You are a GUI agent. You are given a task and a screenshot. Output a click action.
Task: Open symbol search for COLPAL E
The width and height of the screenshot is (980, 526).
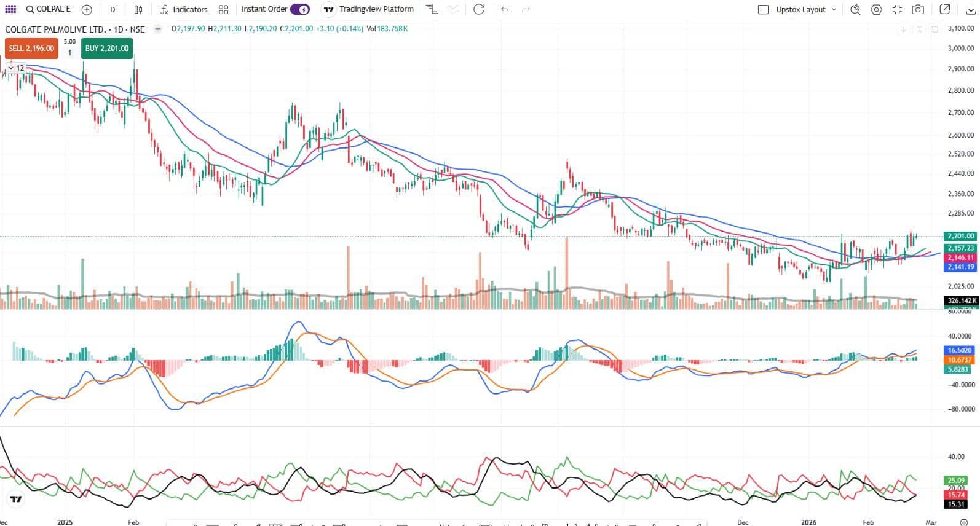pyautogui.click(x=49, y=9)
